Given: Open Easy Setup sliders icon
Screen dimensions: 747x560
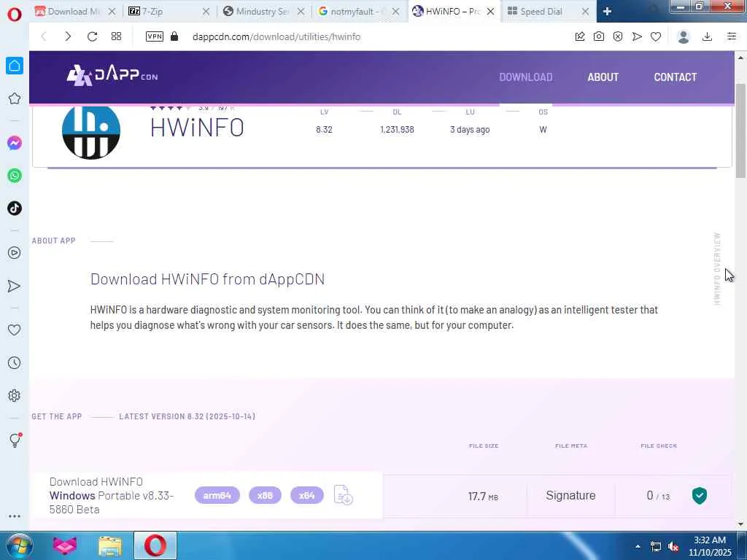Looking at the screenshot, I should [x=732, y=36].
